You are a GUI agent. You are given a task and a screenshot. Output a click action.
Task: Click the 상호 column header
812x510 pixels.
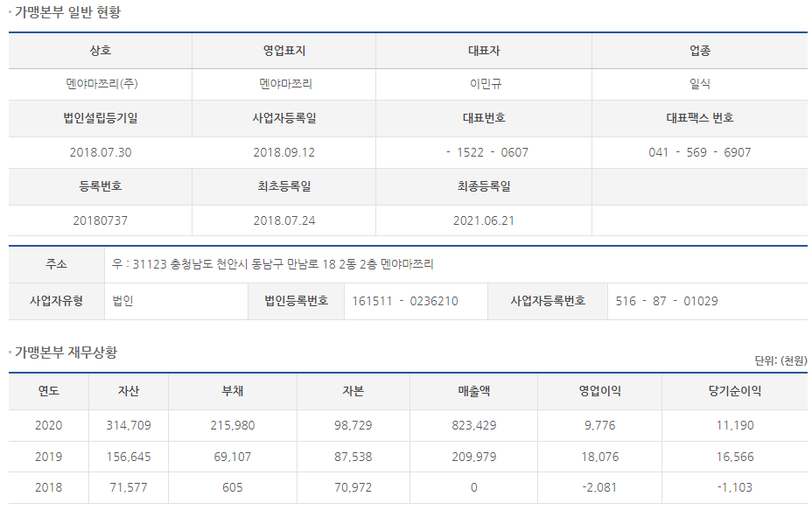click(101, 50)
